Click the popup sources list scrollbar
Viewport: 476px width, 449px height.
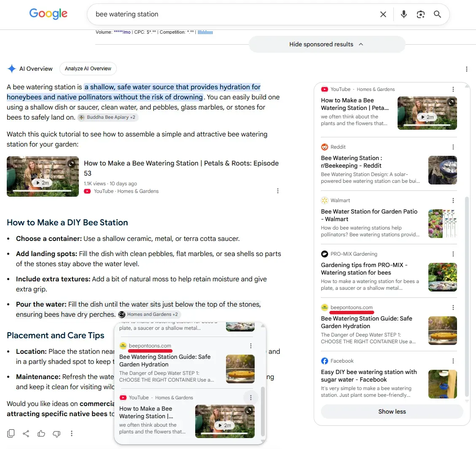(263, 412)
